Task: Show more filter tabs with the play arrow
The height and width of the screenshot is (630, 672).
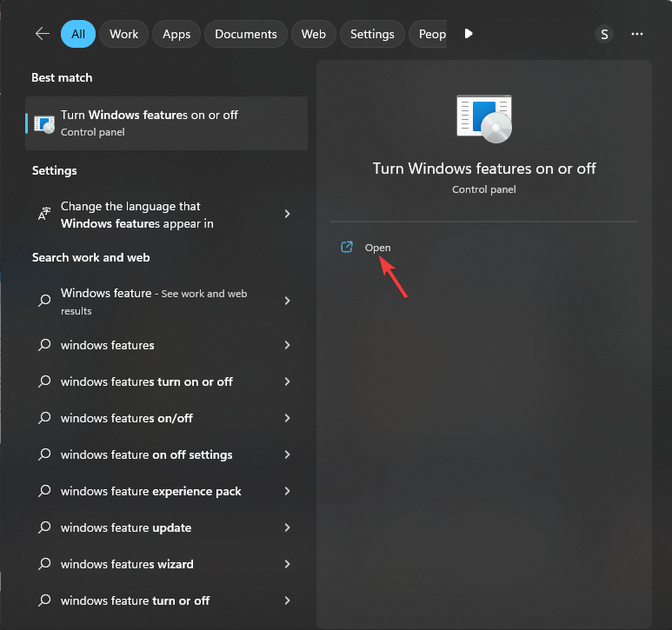Action: [x=469, y=33]
